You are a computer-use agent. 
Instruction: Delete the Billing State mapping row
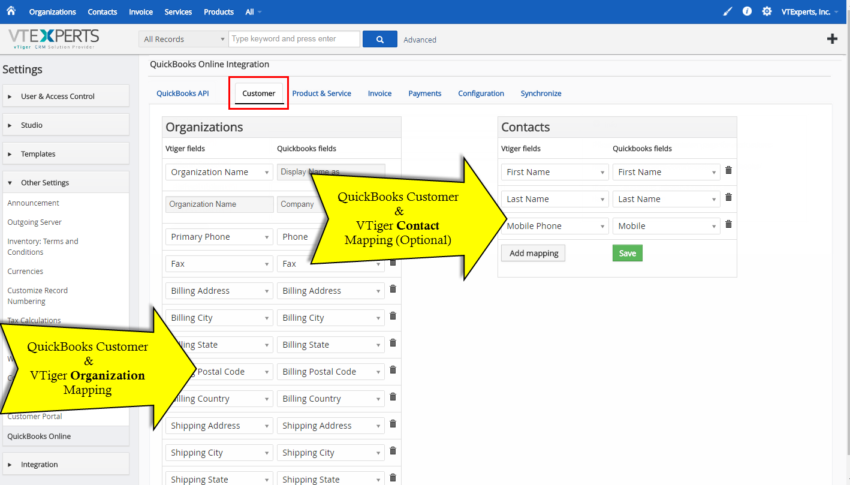coord(393,343)
